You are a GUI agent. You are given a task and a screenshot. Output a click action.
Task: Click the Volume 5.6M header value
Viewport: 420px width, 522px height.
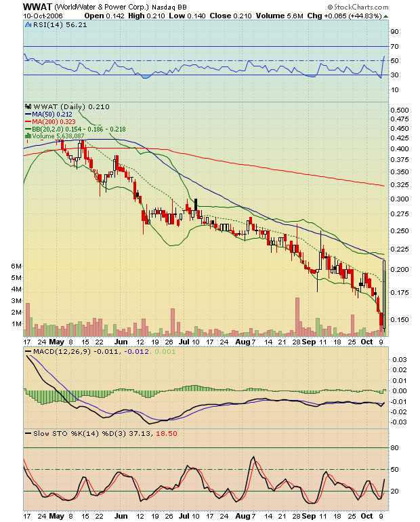click(x=279, y=16)
